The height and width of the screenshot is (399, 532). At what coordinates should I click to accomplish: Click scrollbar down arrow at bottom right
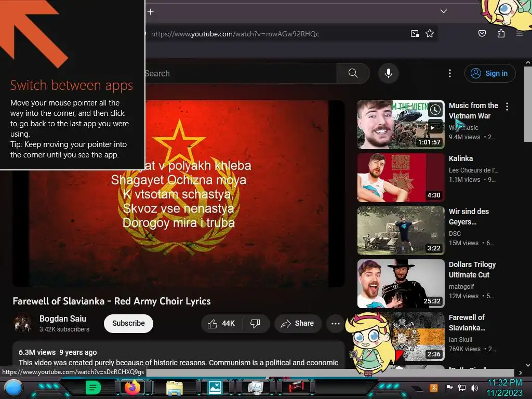[x=528, y=365]
